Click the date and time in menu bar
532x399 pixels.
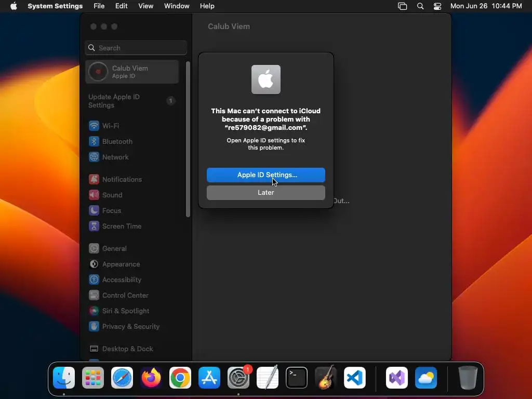pyautogui.click(x=486, y=6)
